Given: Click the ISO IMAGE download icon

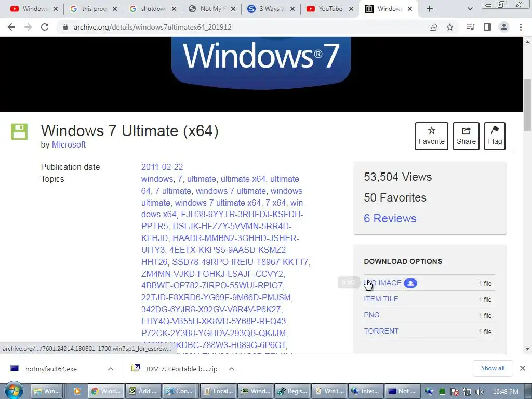Looking at the screenshot, I should [x=410, y=283].
